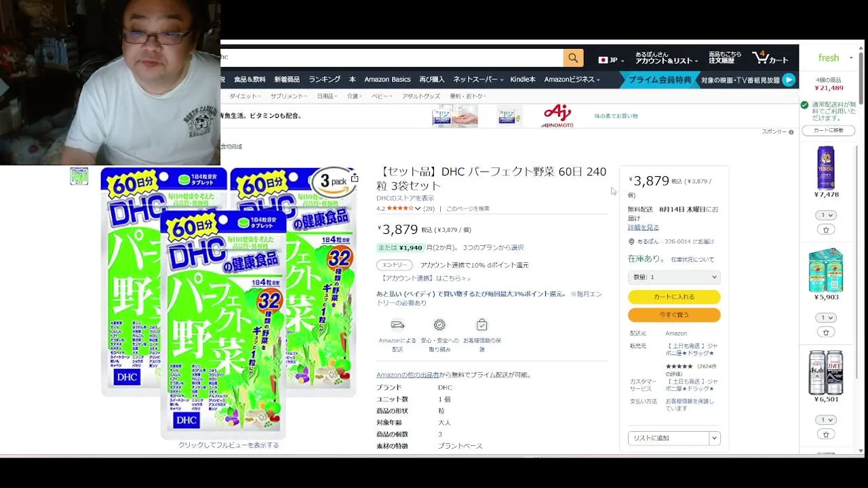The image size is (868, 488).
Task: Delete the ¥7,478 item with trash icon
Action: click(826, 230)
